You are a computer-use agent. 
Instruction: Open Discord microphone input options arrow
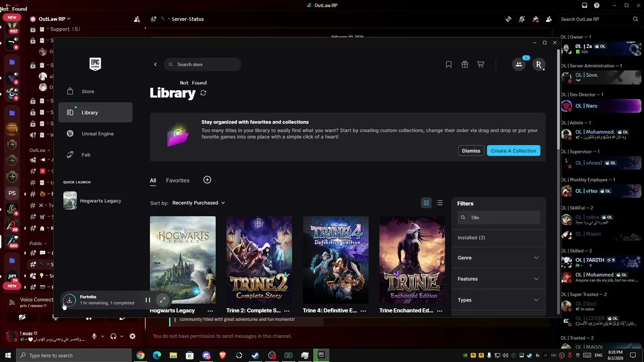coord(103,336)
